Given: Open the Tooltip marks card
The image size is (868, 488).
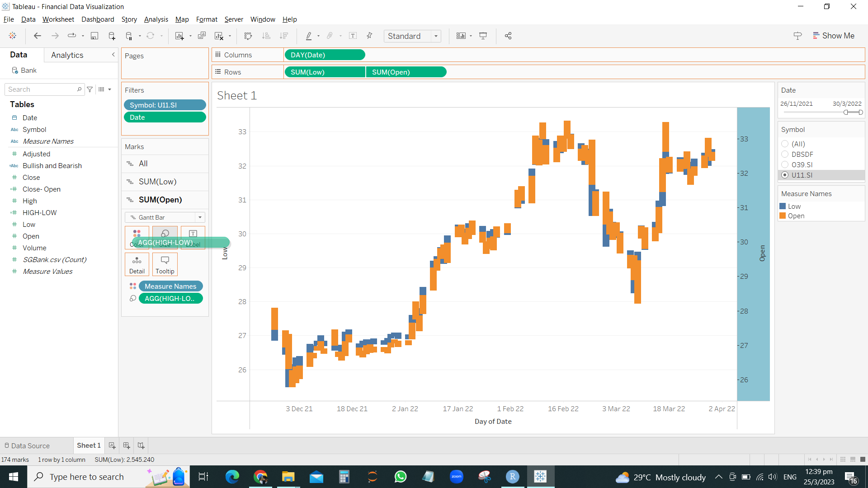Looking at the screenshot, I should point(165,264).
